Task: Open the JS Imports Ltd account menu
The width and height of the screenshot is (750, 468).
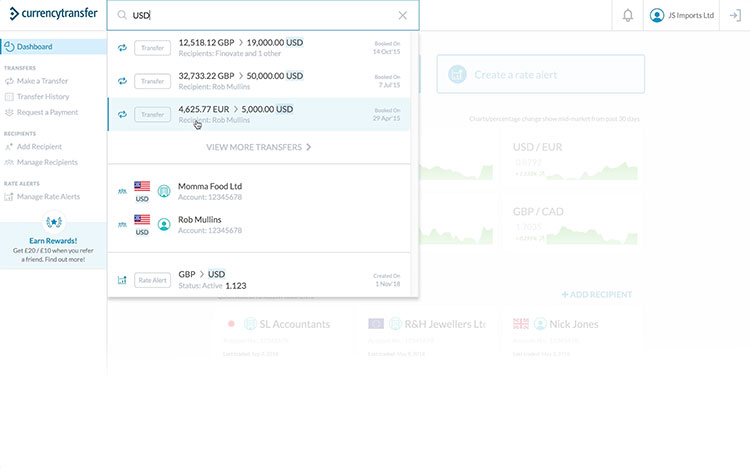Action: coord(682,16)
